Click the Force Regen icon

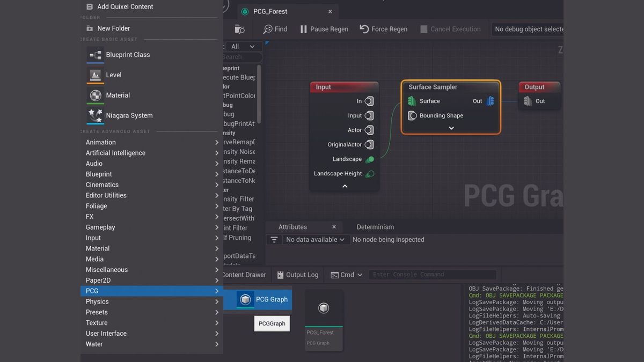tap(365, 29)
